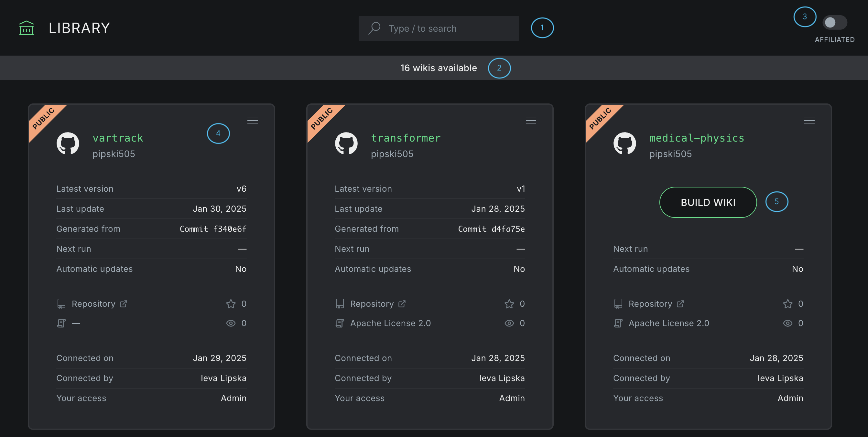Open the vartrack card hamburger menu

pos(252,121)
